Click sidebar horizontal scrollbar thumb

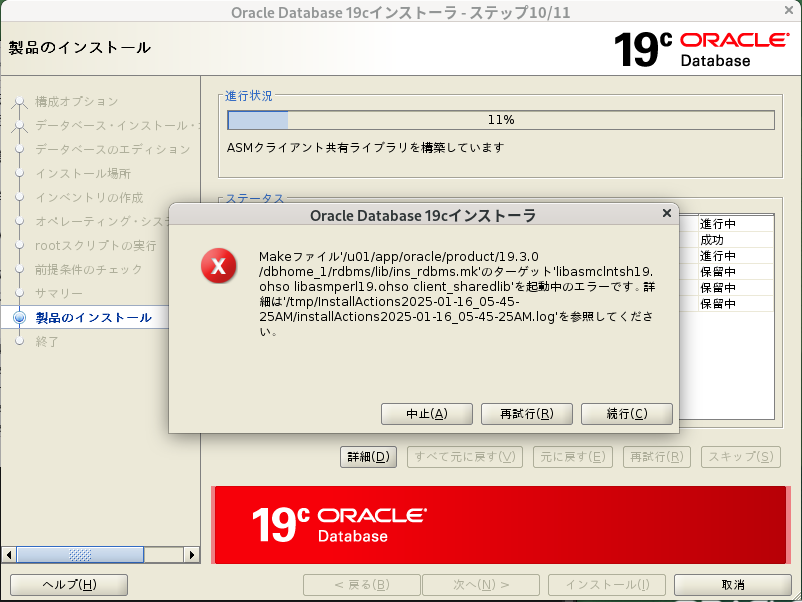(x=80, y=554)
